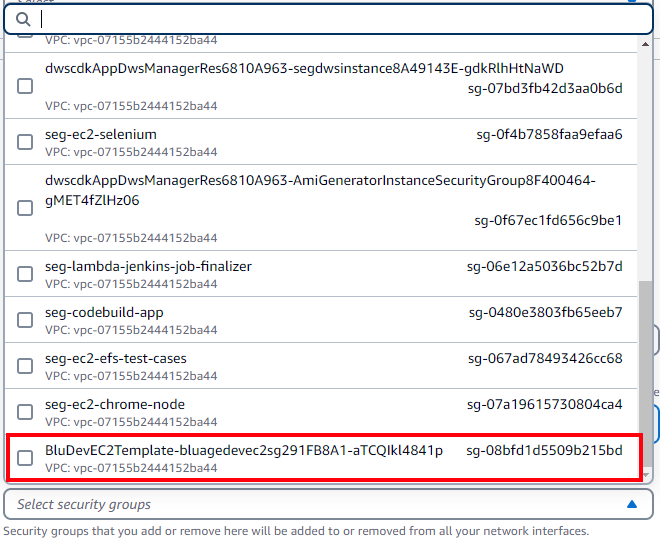The height and width of the screenshot is (544, 660).
Task: Collapse dropdown using the blue triangle arrow
Action: [x=633, y=505]
